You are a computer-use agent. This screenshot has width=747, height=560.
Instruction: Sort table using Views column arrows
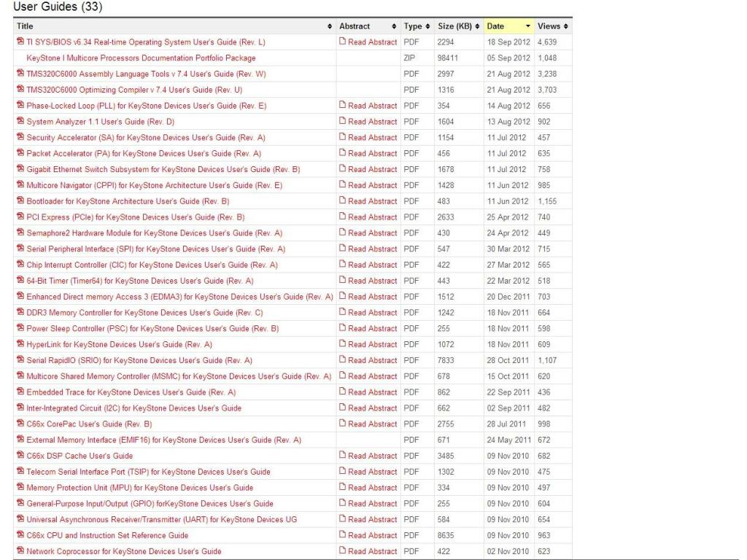click(x=566, y=26)
